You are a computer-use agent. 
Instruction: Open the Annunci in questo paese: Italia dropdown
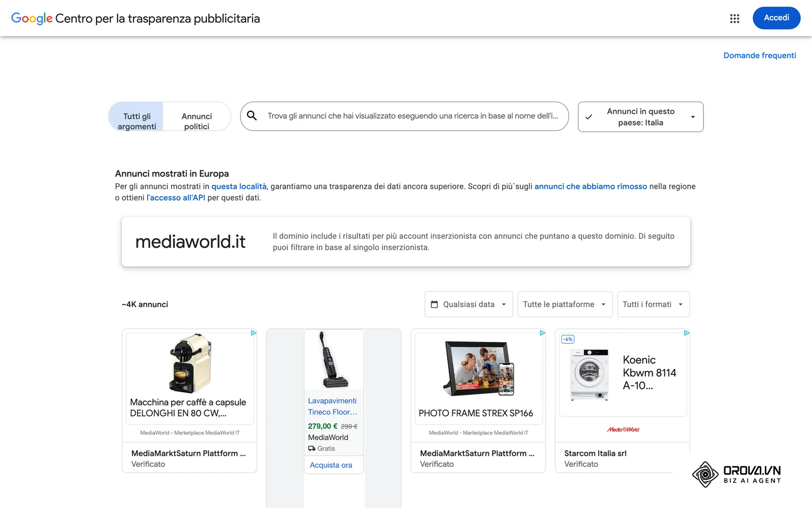click(640, 117)
